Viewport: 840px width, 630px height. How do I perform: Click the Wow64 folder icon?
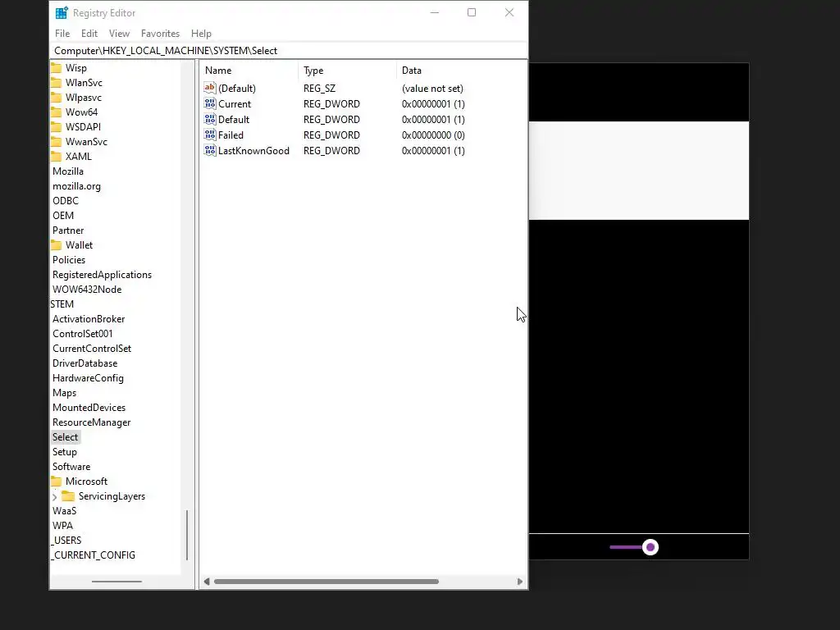click(57, 112)
